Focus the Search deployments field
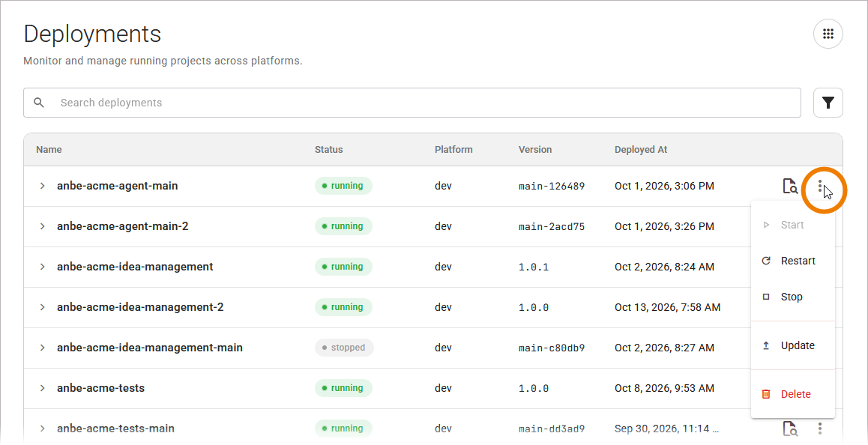The height and width of the screenshot is (445, 868). click(412, 103)
